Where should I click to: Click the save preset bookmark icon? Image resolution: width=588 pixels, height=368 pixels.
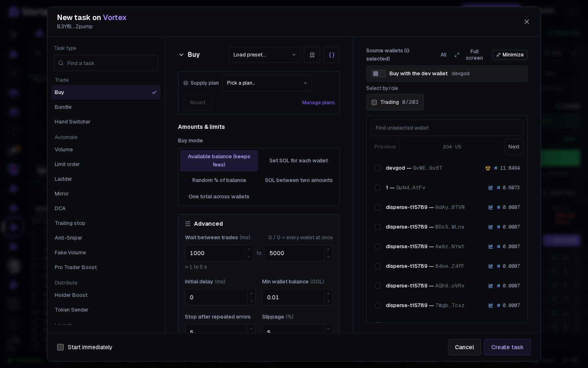312,55
